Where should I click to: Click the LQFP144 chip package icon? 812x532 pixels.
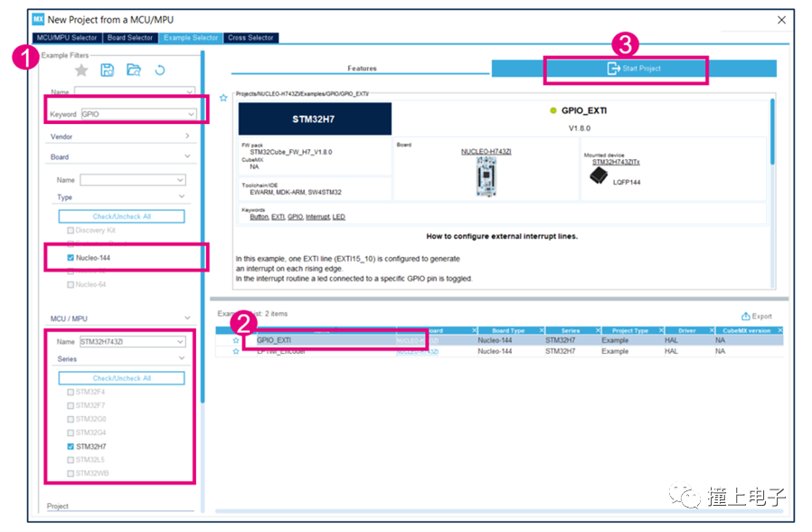pyautogui.click(x=599, y=176)
